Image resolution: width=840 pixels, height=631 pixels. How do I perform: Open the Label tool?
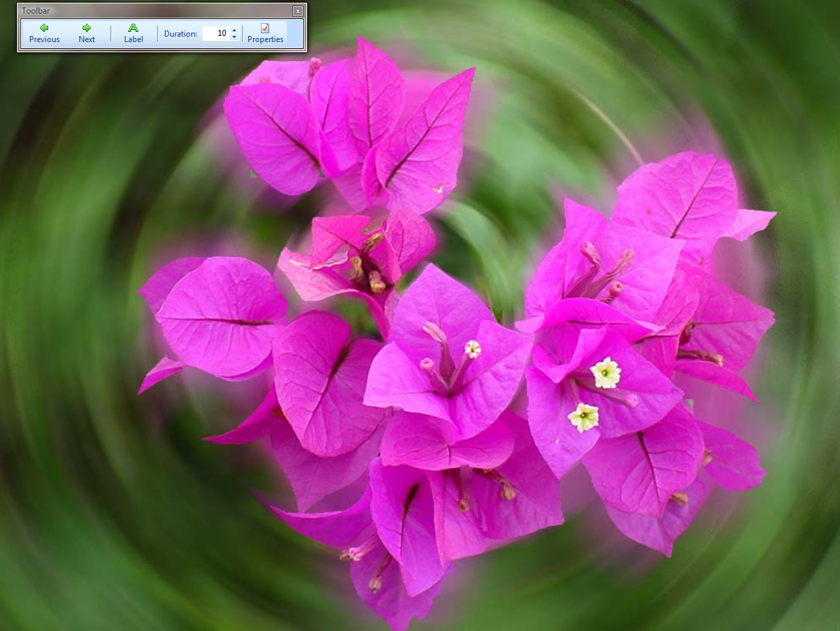click(x=134, y=33)
